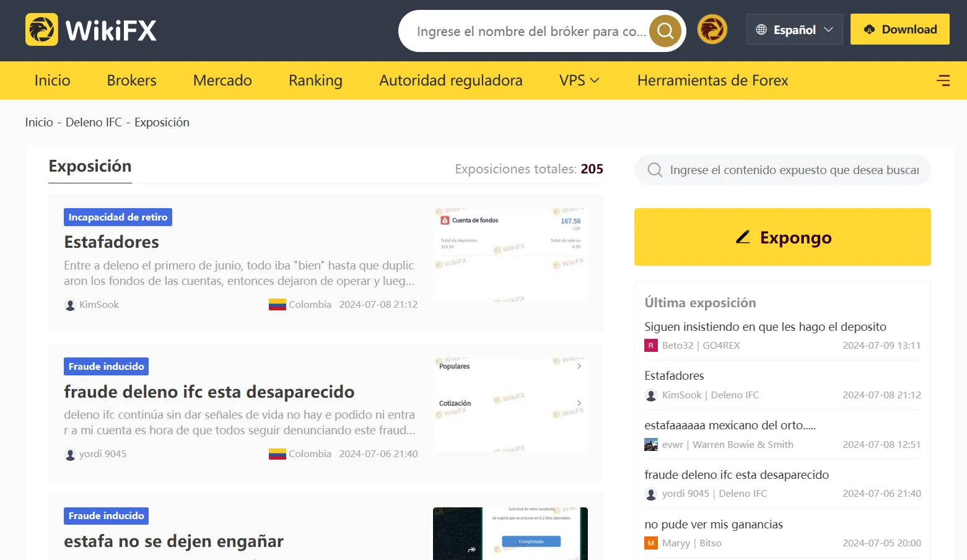The width and height of the screenshot is (967, 560).
Task: Click KimSook avatar in Estafadores card
Action: point(70,305)
